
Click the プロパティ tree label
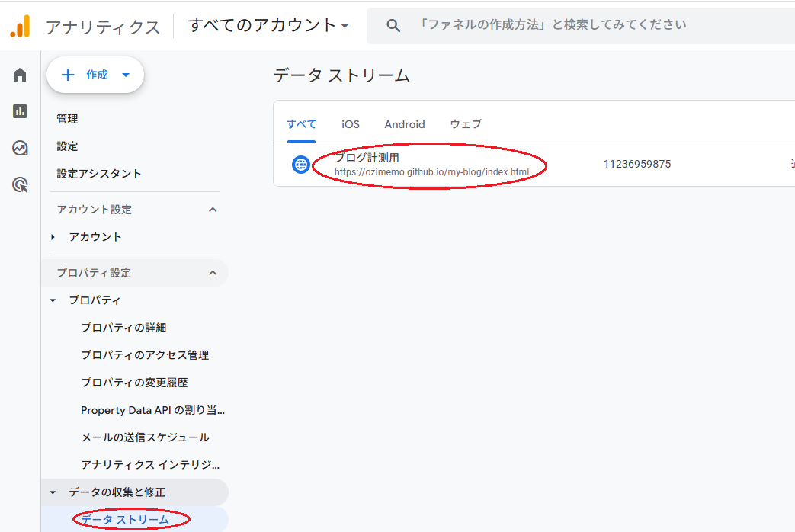[95, 300]
